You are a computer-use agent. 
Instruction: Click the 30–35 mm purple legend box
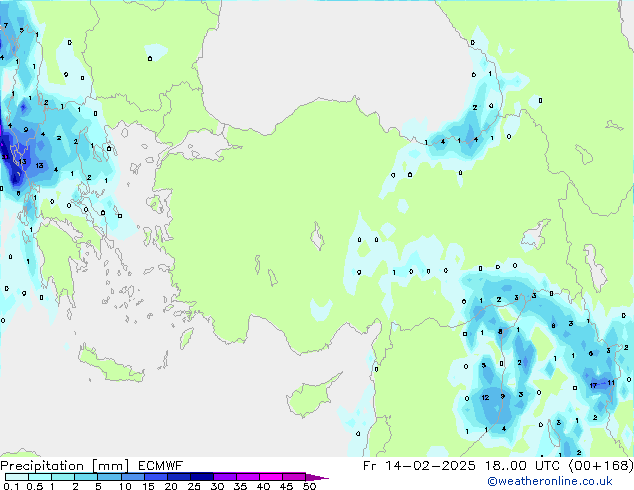click(224, 477)
